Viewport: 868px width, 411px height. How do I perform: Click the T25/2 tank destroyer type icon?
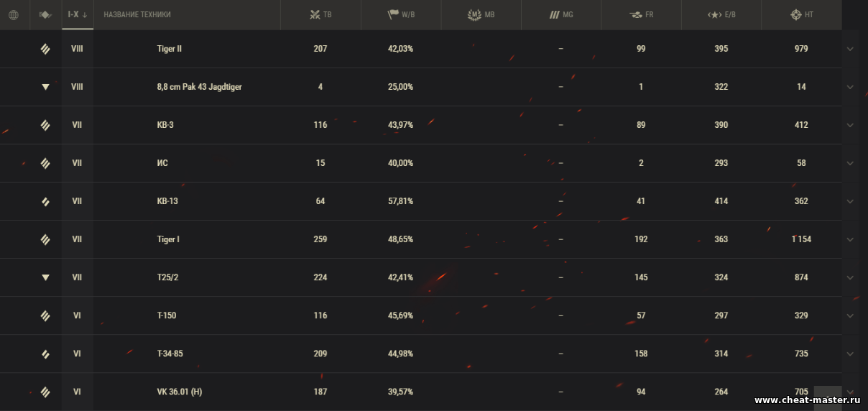click(45, 277)
